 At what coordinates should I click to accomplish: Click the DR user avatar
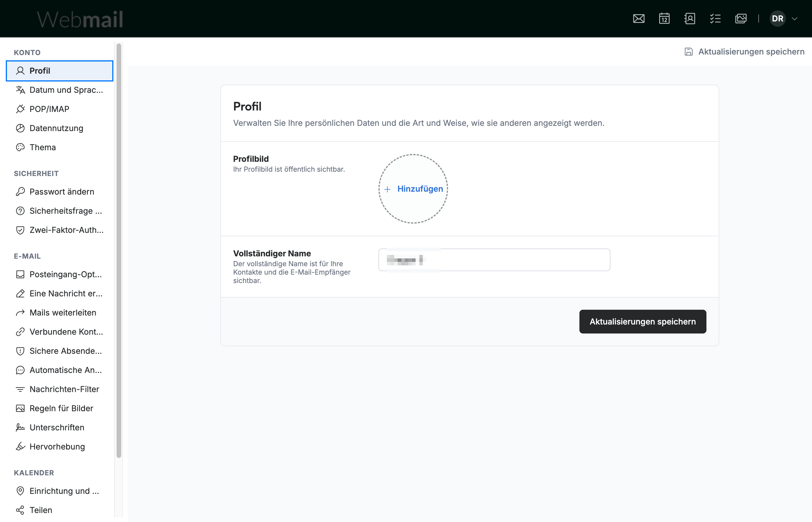[777, 19]
